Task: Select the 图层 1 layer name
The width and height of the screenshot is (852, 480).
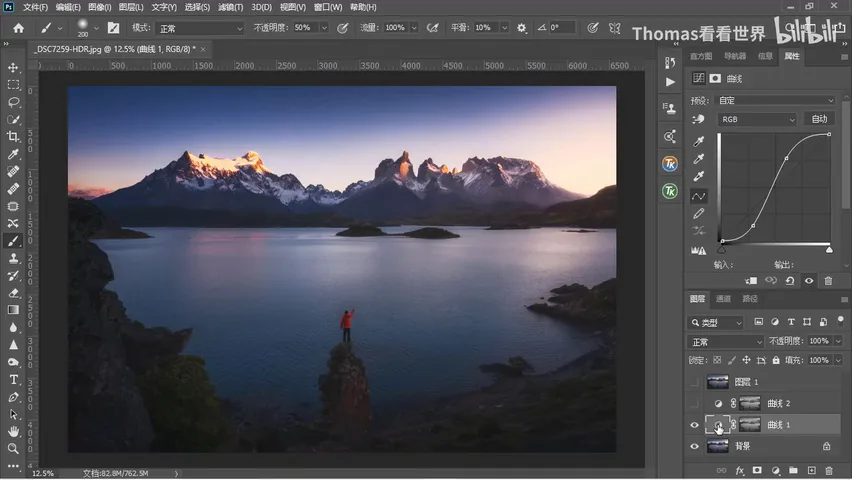Action: click(x=746, y=382)
